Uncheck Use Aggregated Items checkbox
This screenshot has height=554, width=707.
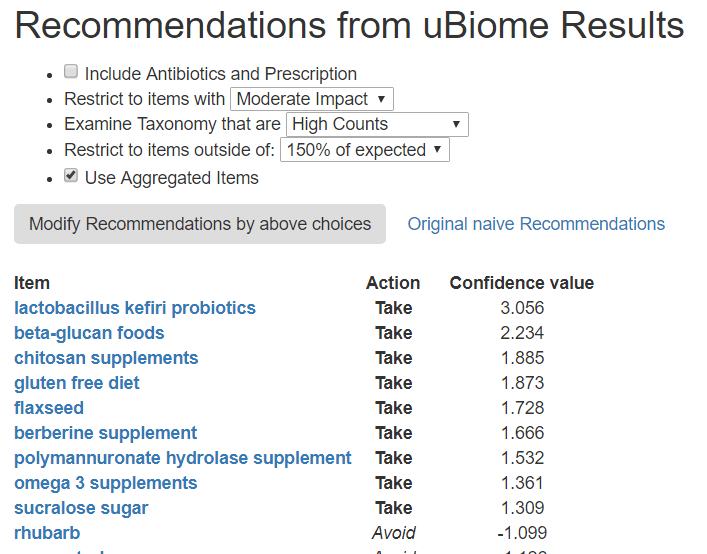[71, 176]
